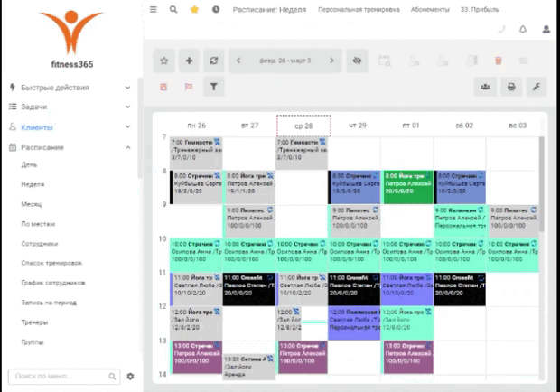This screenshot has width=560, height=392.
Task: Open favorites via yellow star icon
Action: tap(194, 10)
